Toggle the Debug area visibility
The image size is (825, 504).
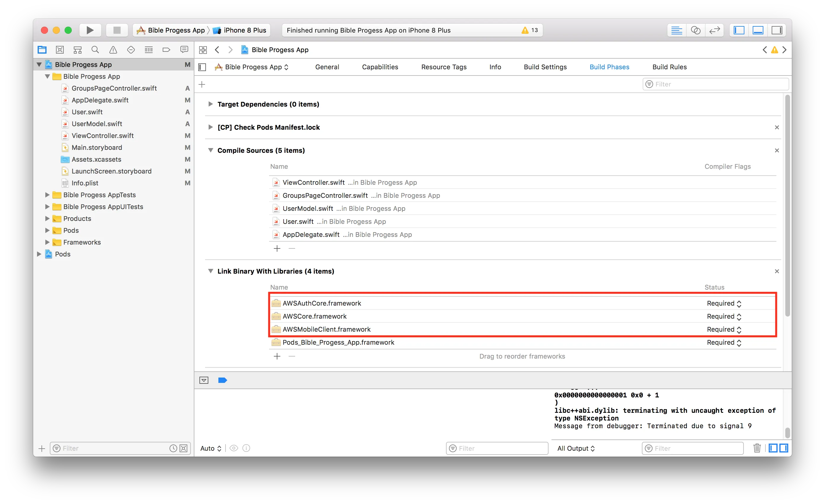click(x=758, y=30)
